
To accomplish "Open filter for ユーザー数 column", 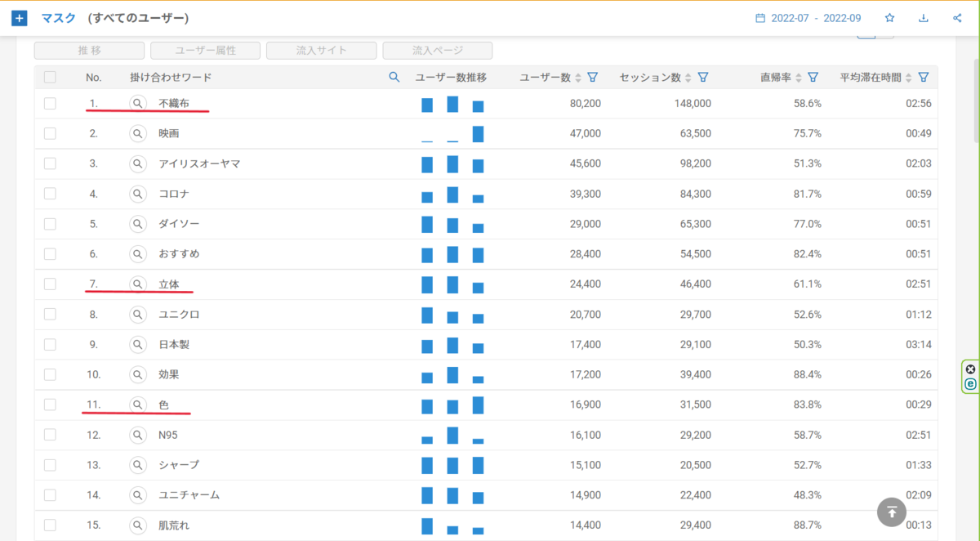I will pos(593,78).
